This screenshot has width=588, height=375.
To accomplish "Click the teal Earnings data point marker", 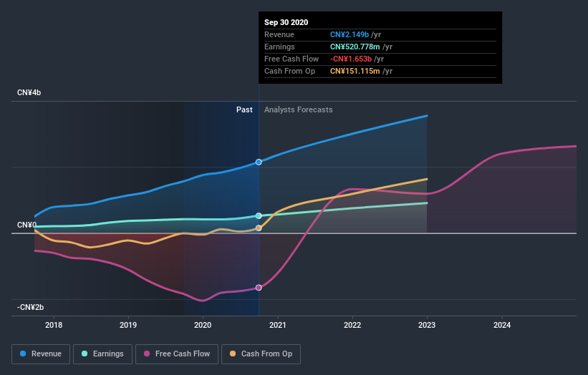I will [259, 216].
